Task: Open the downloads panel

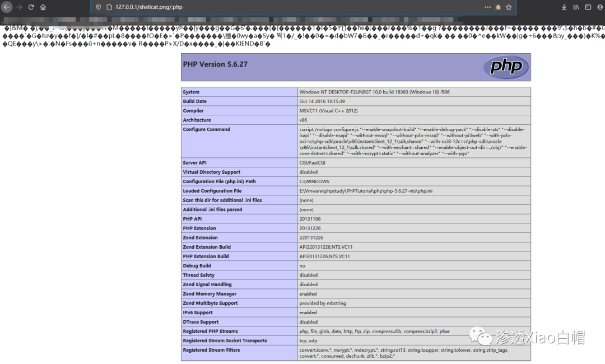Action: pos(564,7)
